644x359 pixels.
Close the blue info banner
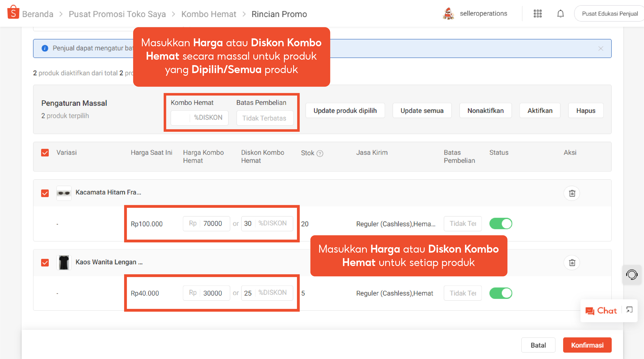click(600, 48)
